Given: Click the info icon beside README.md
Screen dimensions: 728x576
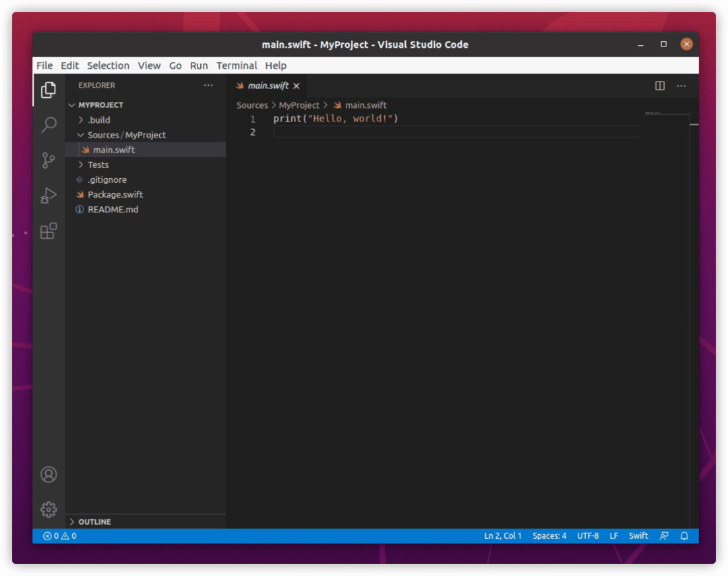Looking at the screenshot, I should click(80, 210).
